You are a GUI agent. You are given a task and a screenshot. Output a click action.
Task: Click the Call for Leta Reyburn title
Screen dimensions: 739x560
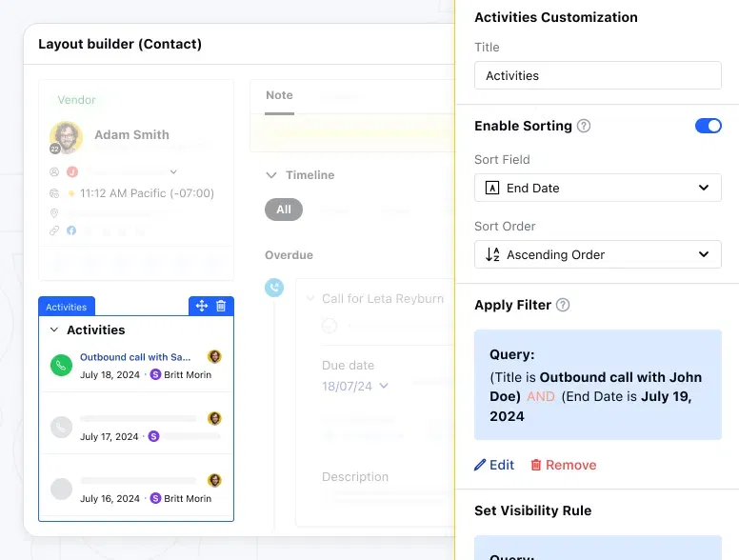point(383,298)
